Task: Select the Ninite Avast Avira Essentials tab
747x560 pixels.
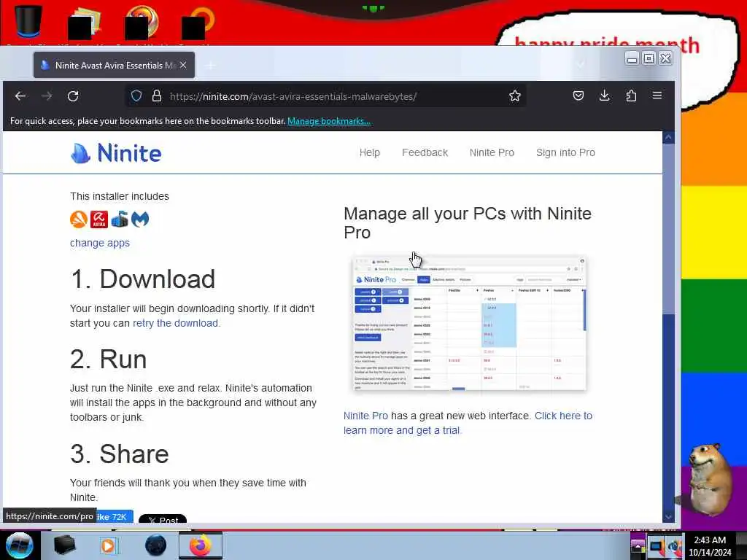Action: (115, 65)
